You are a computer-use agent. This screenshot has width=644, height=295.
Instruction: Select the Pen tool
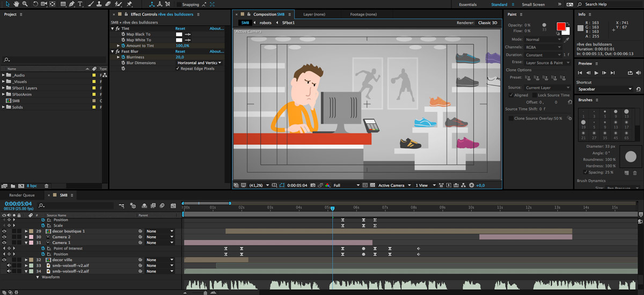[72, 4]
